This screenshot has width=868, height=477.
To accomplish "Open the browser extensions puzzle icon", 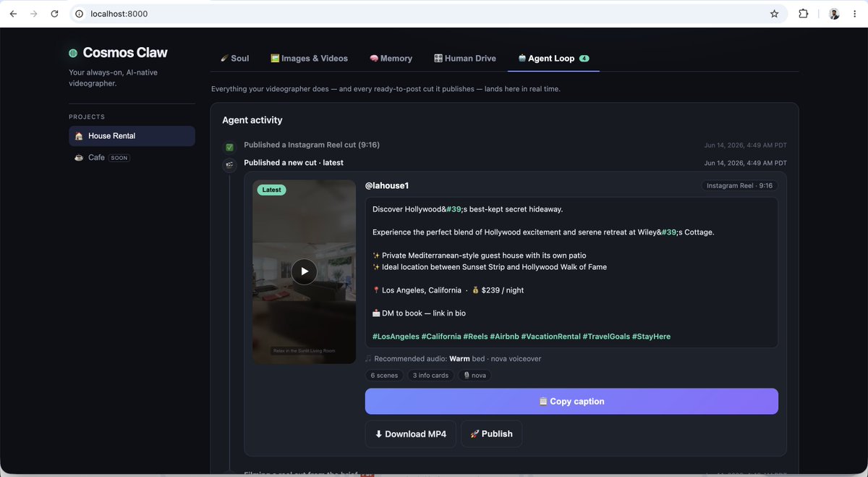I will pyautogui.click(x=804, y=14).
